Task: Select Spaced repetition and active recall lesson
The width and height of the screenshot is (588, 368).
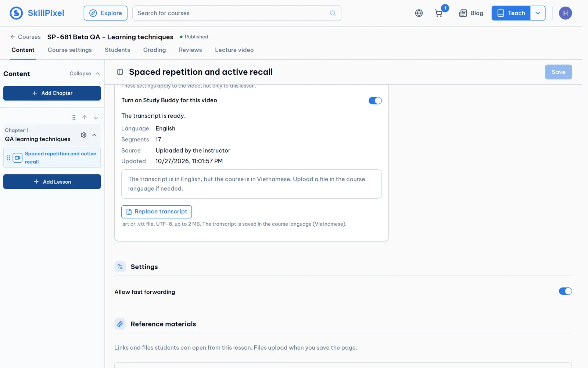Action: [52, 158]
